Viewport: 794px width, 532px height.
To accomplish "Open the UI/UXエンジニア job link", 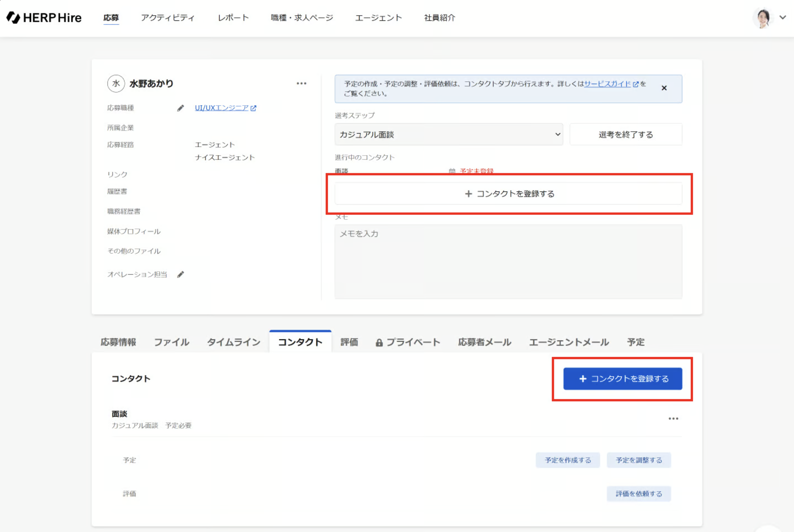I will pyautogui.click(x=221, y=108).
